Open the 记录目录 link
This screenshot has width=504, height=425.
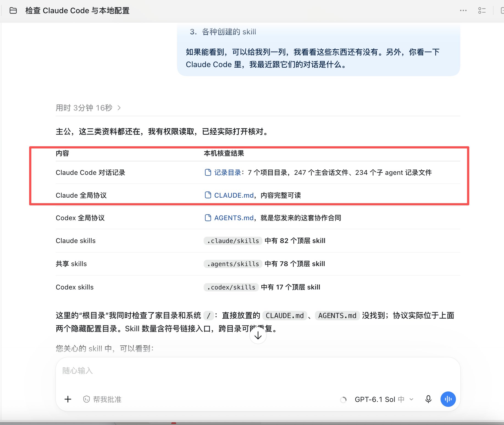(x=228, y=172)
